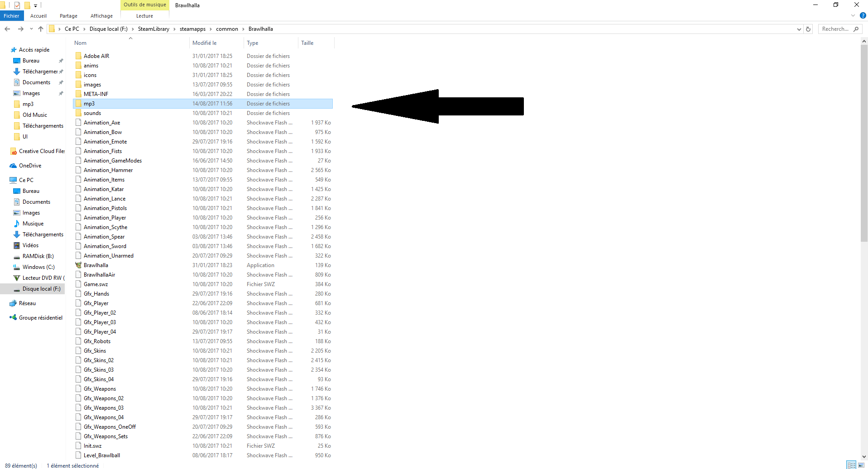Click the vertical scrollbar thumb of the file list
The height and width of the screenshot is (469, 868).
[864, 143]
